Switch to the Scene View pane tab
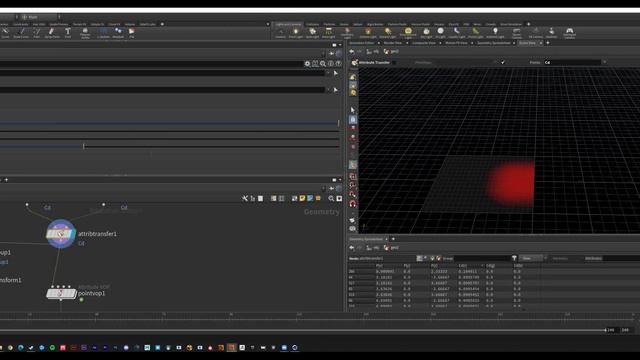The width and height of the screenshot is (640, 360). point(527,43)
